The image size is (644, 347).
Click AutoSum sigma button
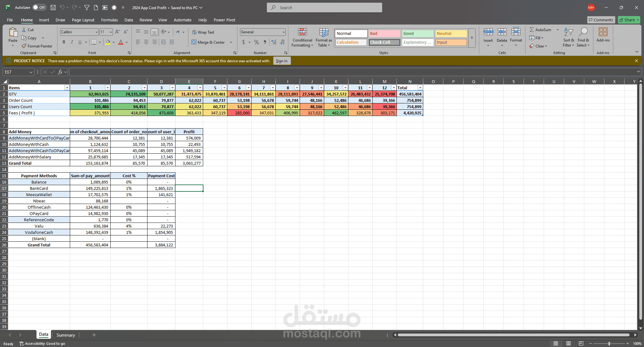click(541, 30)
